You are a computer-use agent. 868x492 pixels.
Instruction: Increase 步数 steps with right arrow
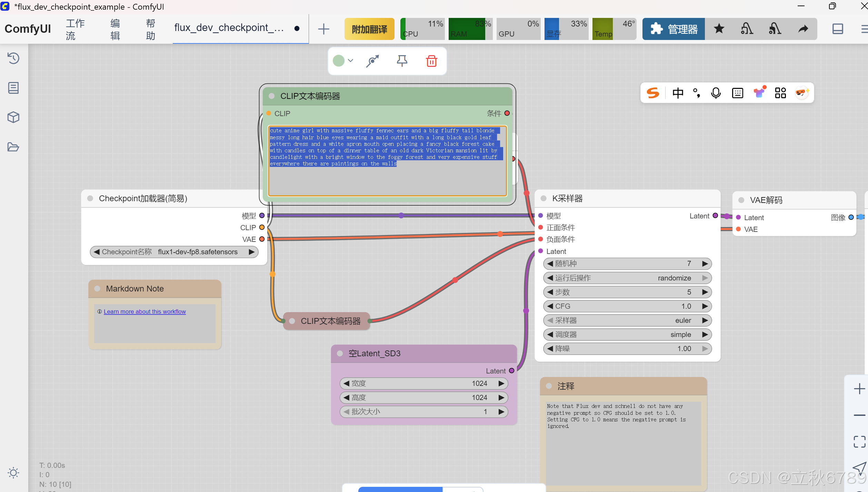(705, 292)
